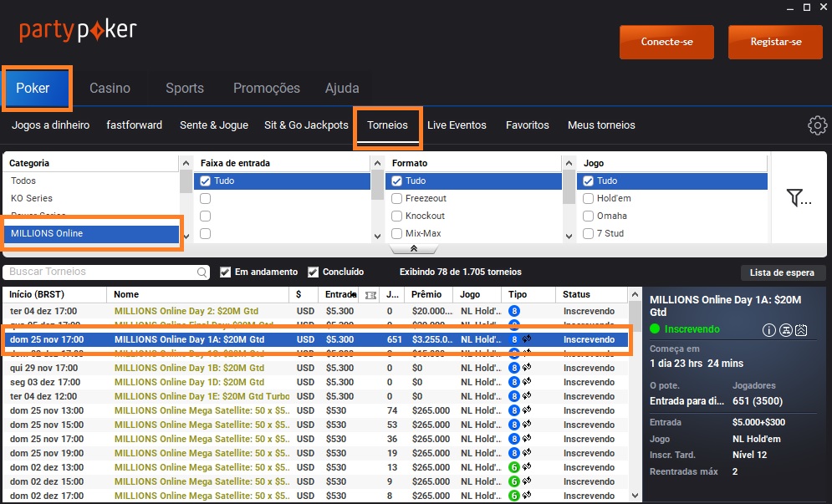Click the green Inscrevendo status dot
The width and height of the screenshot is (832, 504).
point(655,329)
